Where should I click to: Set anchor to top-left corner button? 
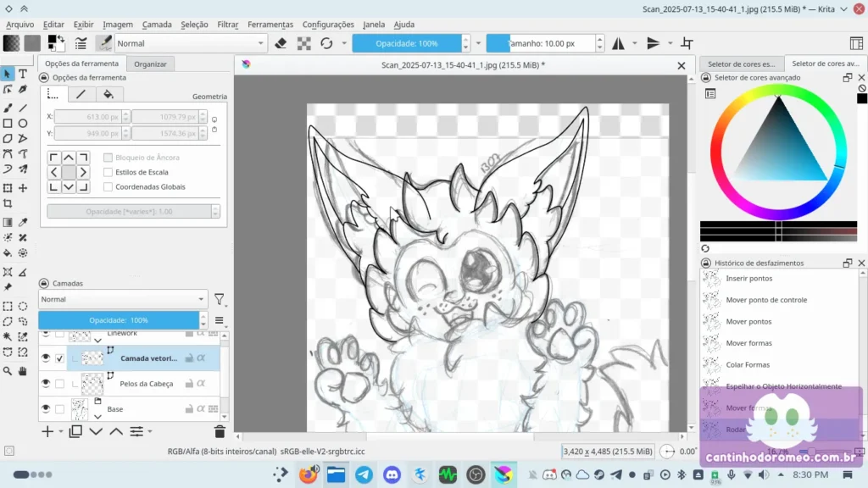(53, 158)
